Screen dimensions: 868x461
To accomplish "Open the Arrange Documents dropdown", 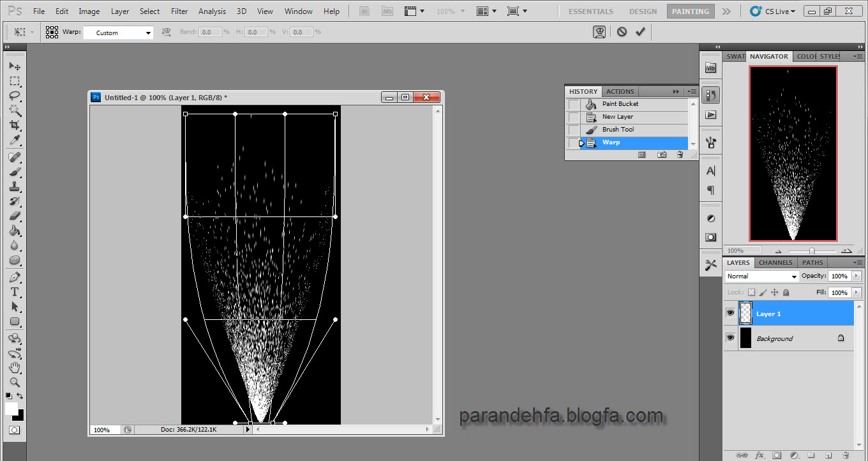I will tap(488, 11).
